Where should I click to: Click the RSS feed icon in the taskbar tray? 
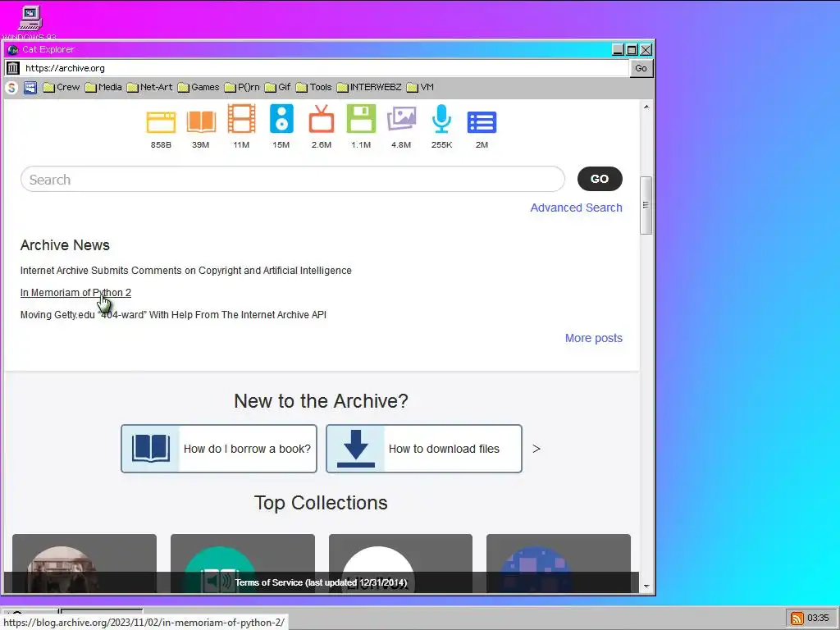click(797, 619)
